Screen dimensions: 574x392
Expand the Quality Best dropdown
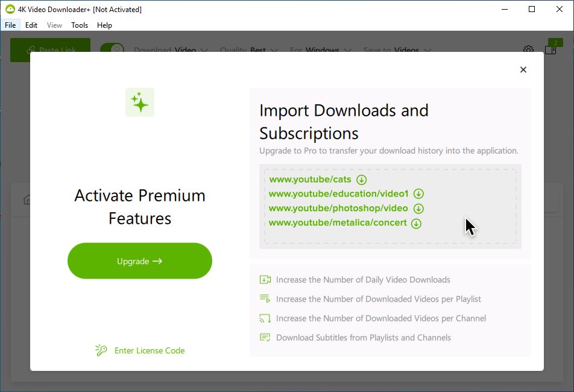(x=249, y=49)
